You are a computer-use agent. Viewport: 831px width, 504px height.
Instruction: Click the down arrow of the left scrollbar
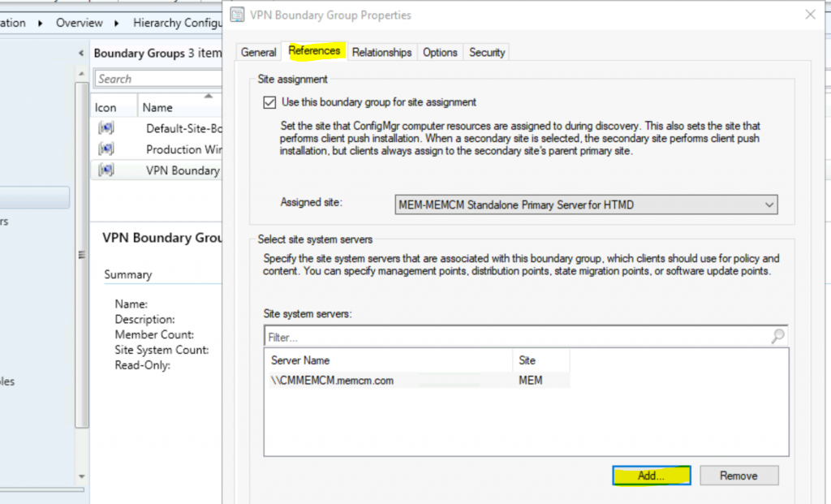pos(81,476)
